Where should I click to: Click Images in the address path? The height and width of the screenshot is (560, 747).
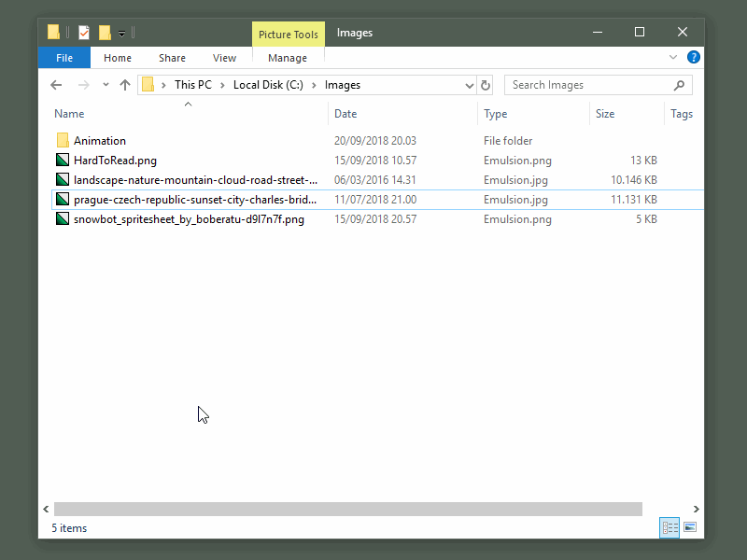(343, 85)
